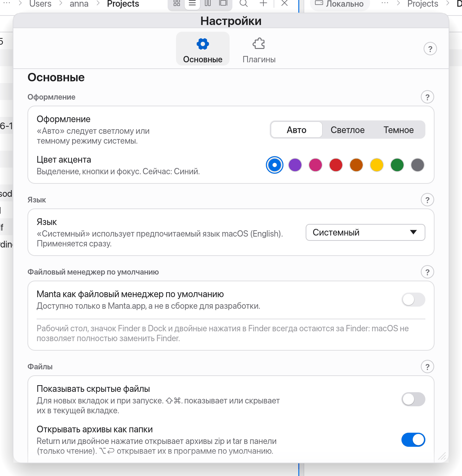Click the Основные section heading
The image size is (462, 476).
click(x=56, y=77)
